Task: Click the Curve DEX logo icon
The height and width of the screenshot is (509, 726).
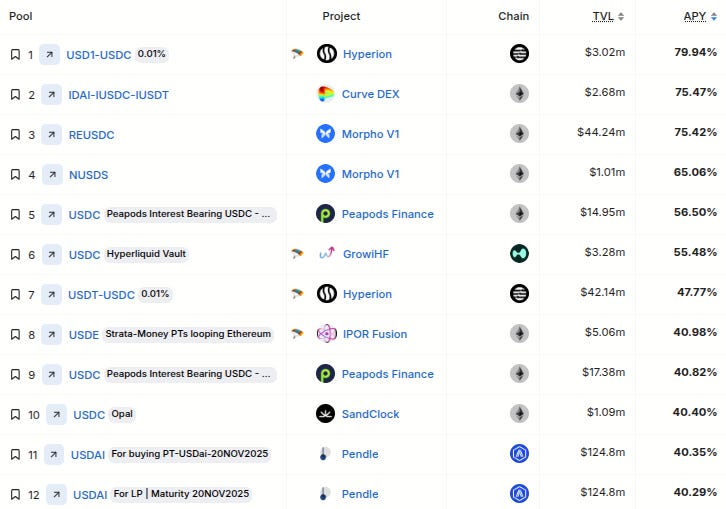Action: 325,94
